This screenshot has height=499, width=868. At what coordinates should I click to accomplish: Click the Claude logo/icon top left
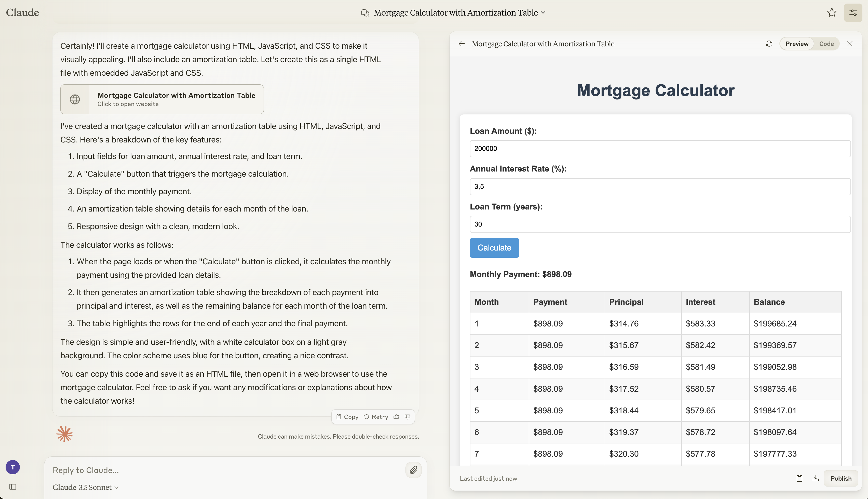click(x=23, y=12)
